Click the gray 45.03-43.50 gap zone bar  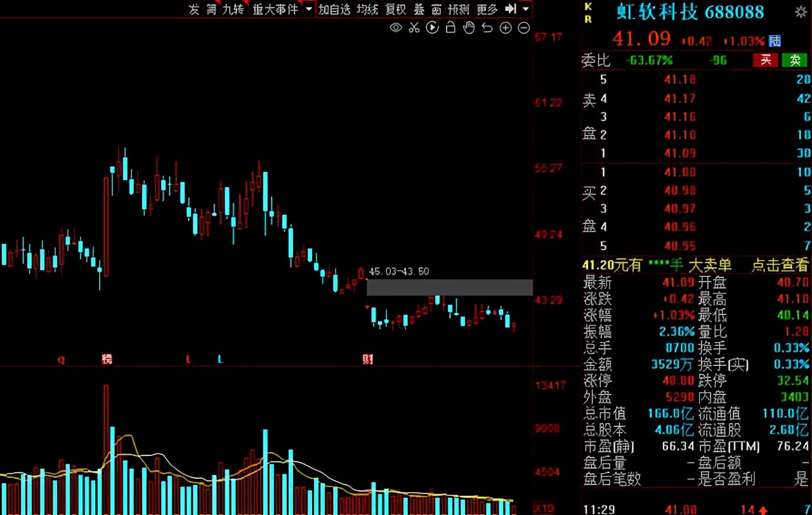click(x=450, y=287)
